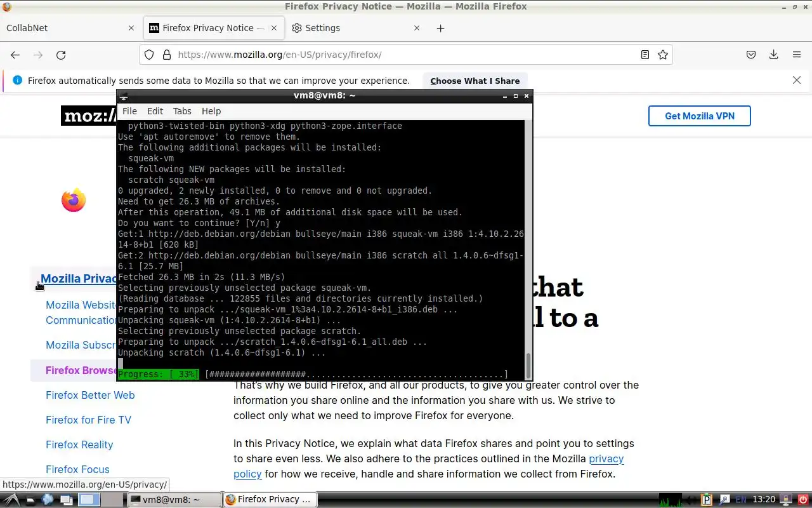Reload the current page
The height and width of the screenshot is (508, 812).
(61, 55)
